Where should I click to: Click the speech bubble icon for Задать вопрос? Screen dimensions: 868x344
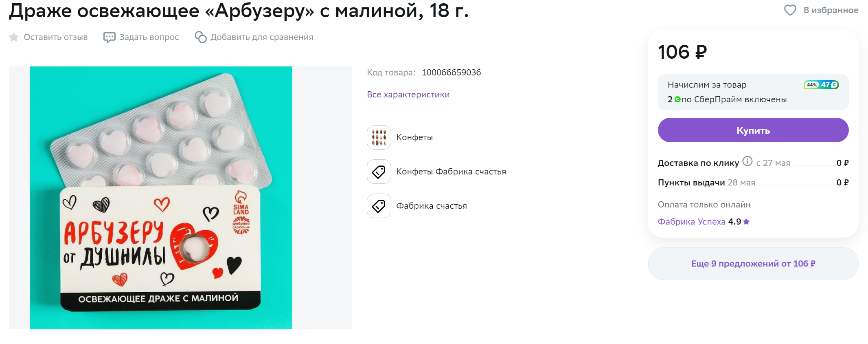pyautogui.click(x=109, y=37)
